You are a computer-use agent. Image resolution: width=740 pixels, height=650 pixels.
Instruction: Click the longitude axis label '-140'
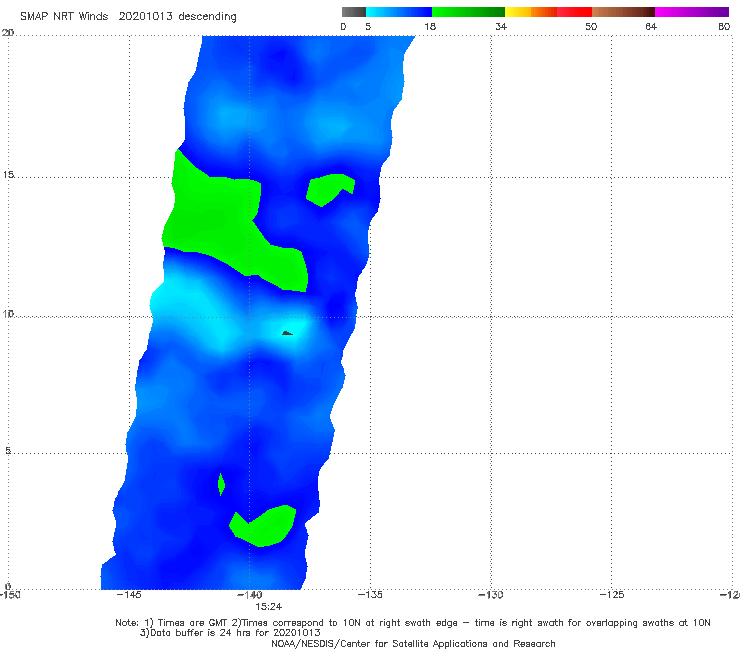pyautogui.click(x=249, y=595)
